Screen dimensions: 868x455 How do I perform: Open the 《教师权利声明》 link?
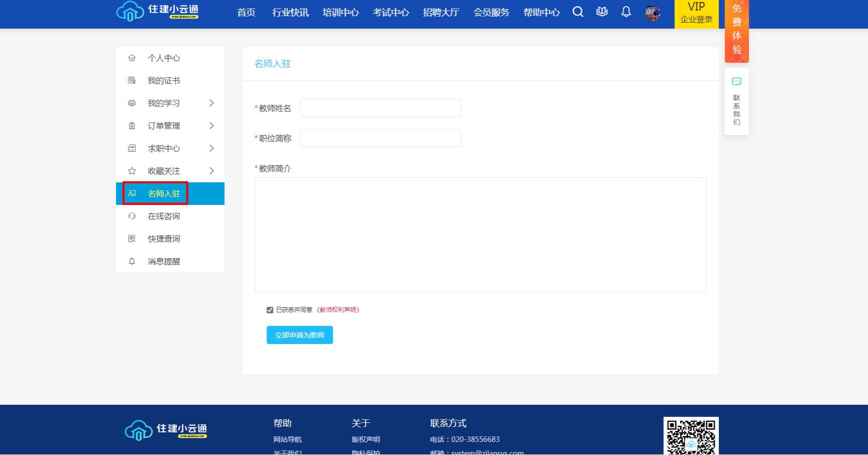click(x=338, y=309)
